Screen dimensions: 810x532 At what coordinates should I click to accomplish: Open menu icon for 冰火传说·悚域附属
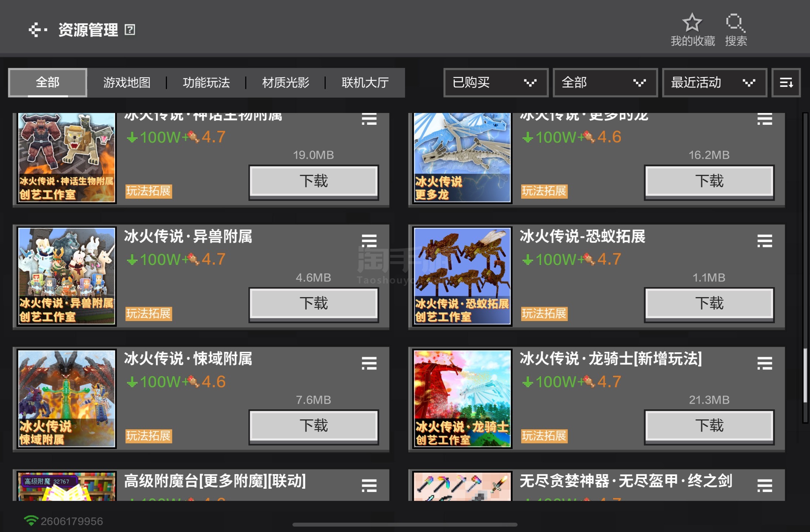[x=369, y=363]
